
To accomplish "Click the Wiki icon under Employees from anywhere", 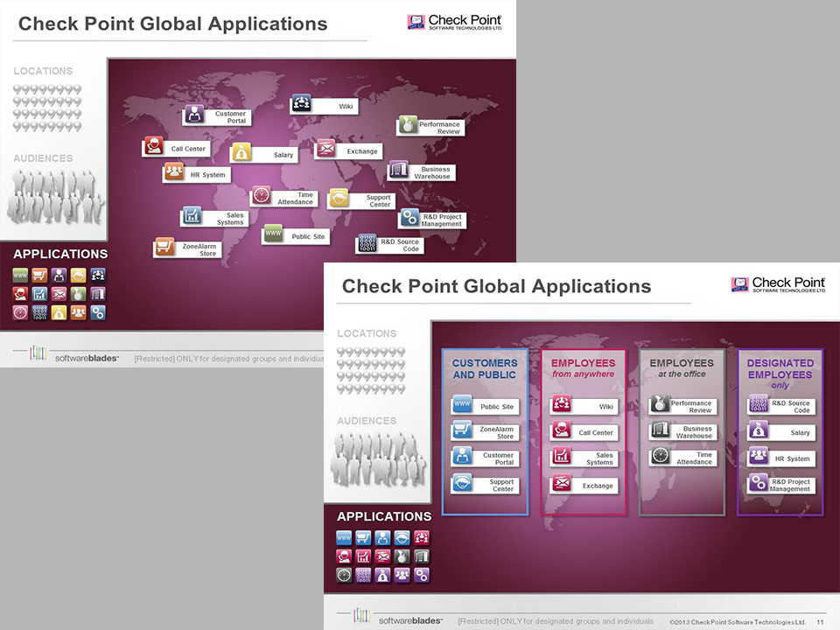I will pos(561,403).
